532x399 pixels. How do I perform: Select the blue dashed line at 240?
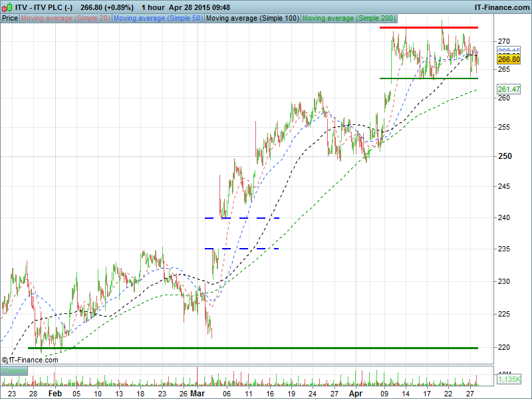click(242, 218)
